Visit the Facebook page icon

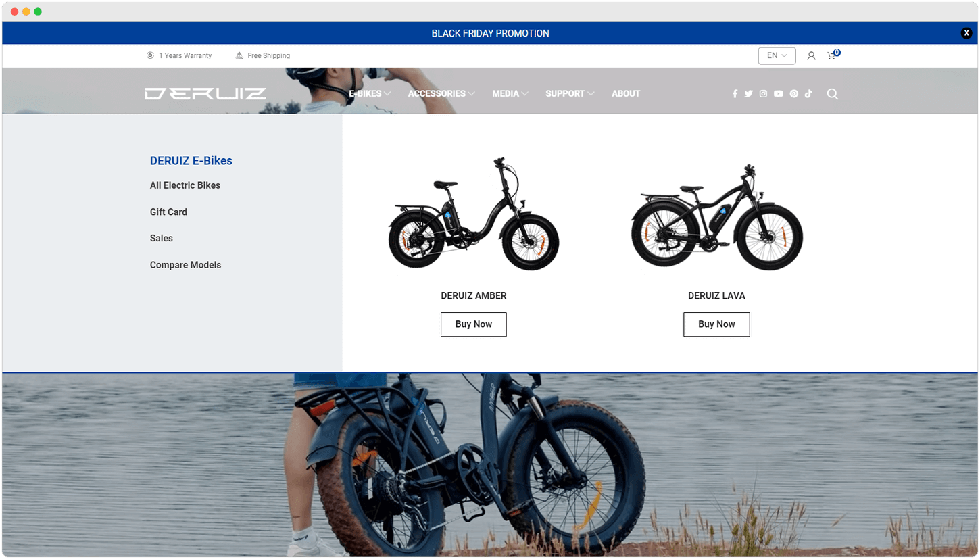pos(735,94)
